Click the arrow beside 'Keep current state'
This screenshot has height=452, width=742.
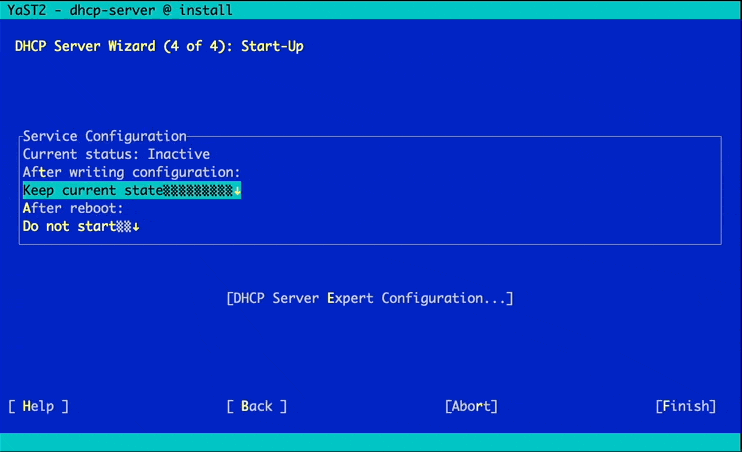click(x=238, y=190)
